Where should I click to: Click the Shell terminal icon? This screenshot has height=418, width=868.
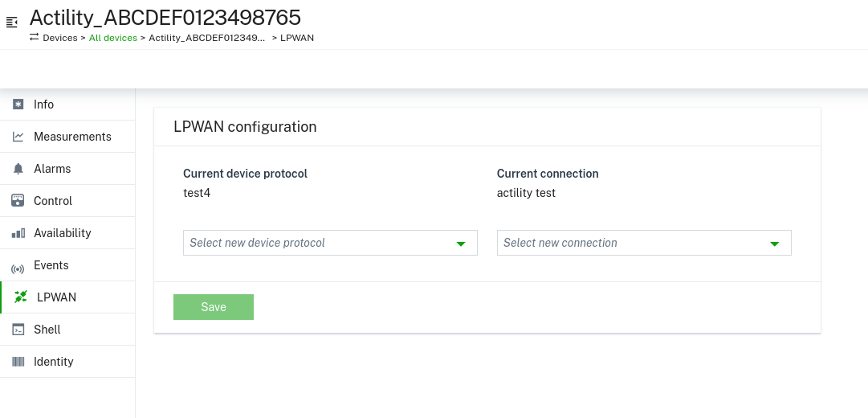[18, 330]
